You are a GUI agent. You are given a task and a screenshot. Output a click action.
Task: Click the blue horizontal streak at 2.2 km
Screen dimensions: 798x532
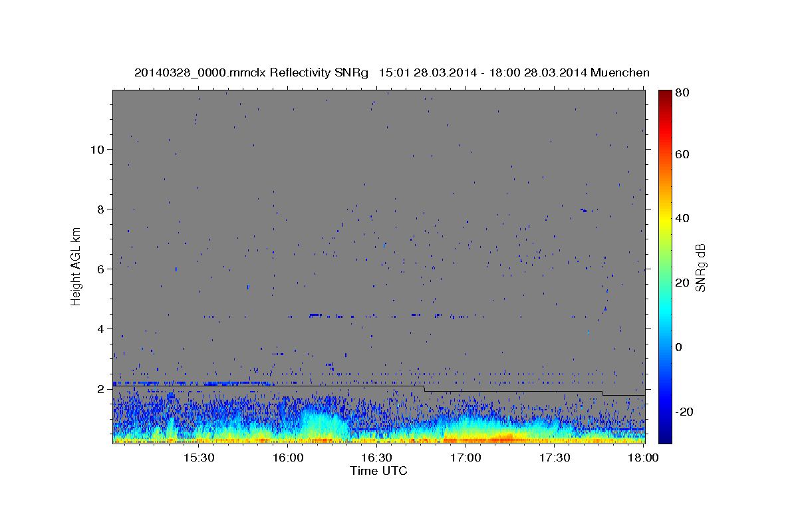pyautogui.click(x=193, y=383)
